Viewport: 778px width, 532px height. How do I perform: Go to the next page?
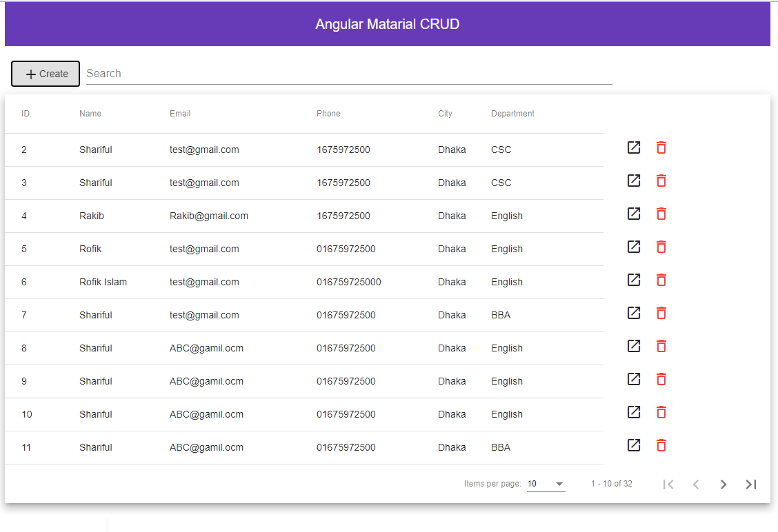pyautogui.click(x=723, y=484)
